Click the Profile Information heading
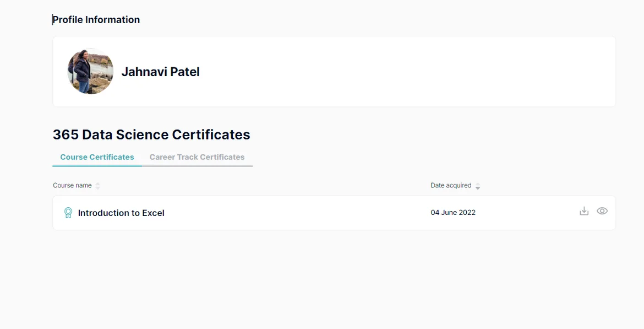 click(x=96, y=20)
